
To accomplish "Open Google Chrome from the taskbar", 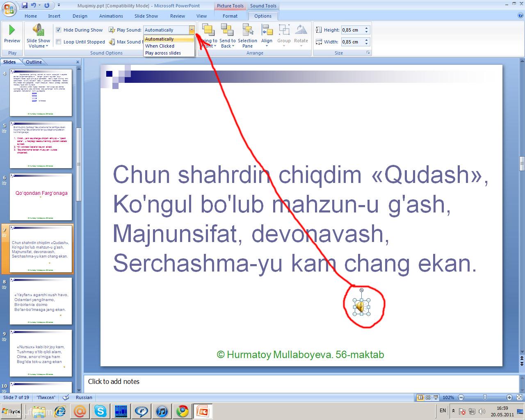I will click(183, 411).
